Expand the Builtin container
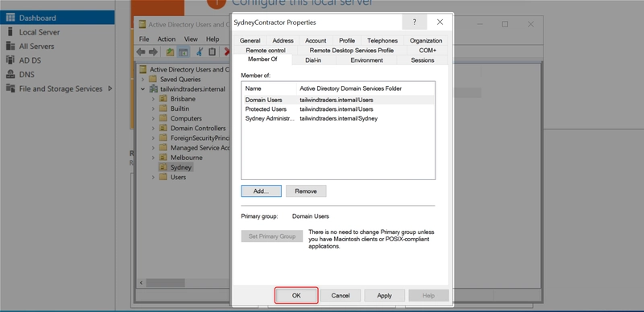The height and width of the screenshot is (312, 644). [153, 109]
